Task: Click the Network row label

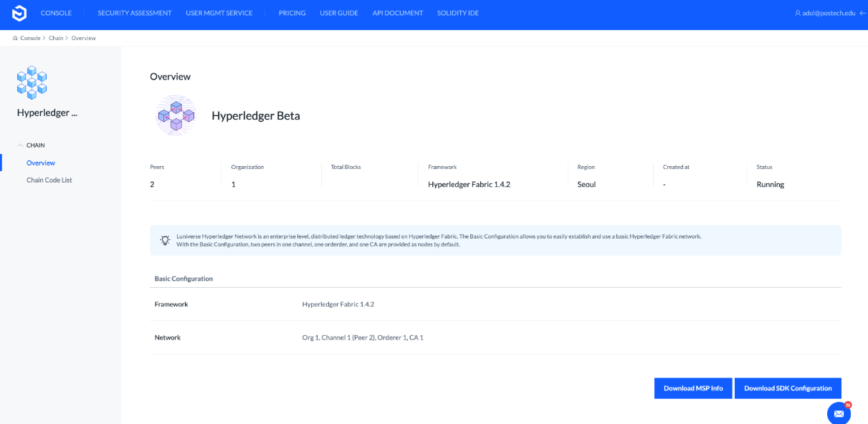Action: pos(168,337)
